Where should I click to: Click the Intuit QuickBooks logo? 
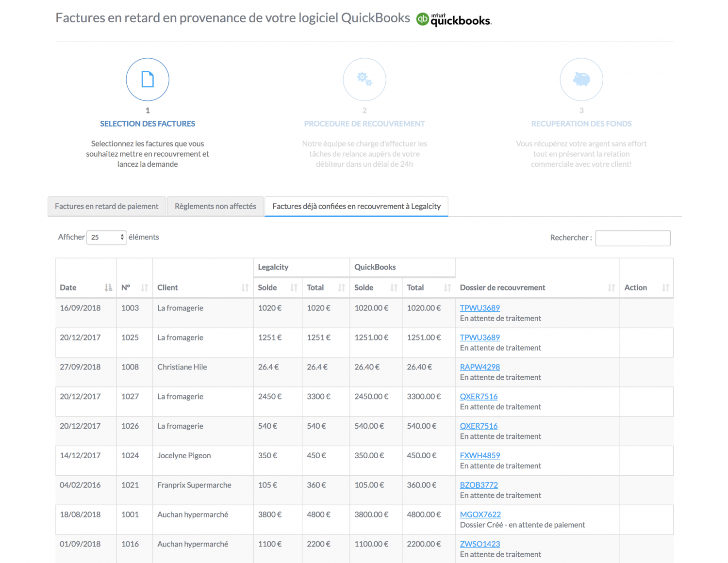pyautogui.click(x=454, y=19)
